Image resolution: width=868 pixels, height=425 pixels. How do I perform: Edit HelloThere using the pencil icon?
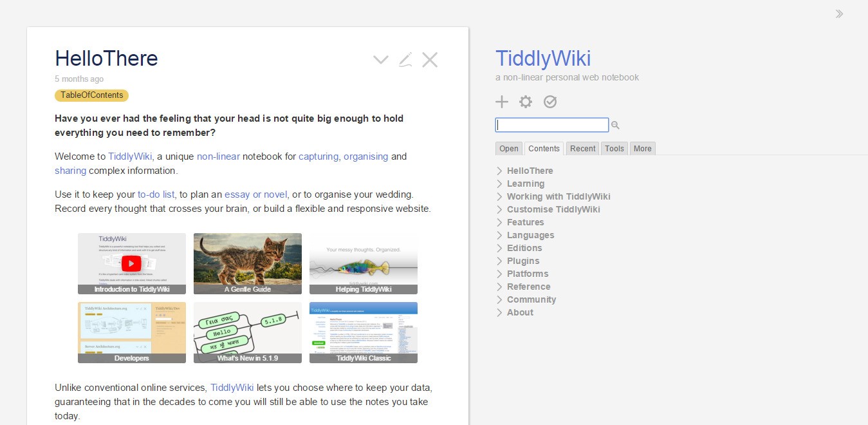pos(405,59)
